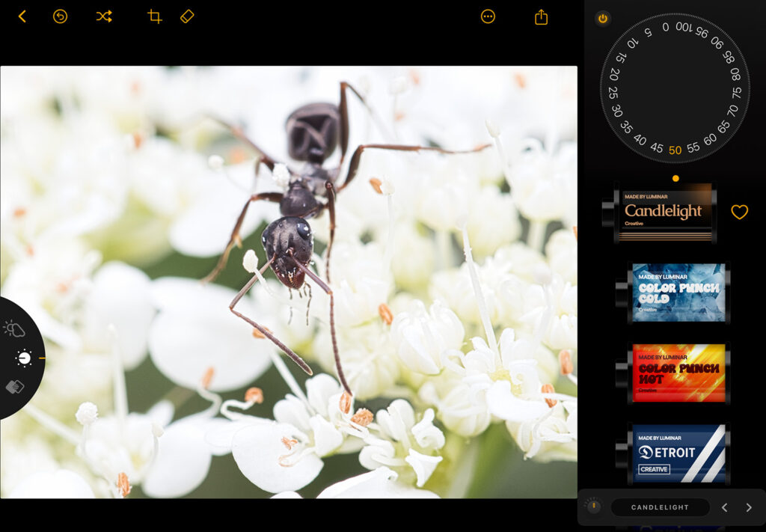Select the Candlelight film preset card
766x532 pixels.
pyautogui.click(x=659, y=213)
